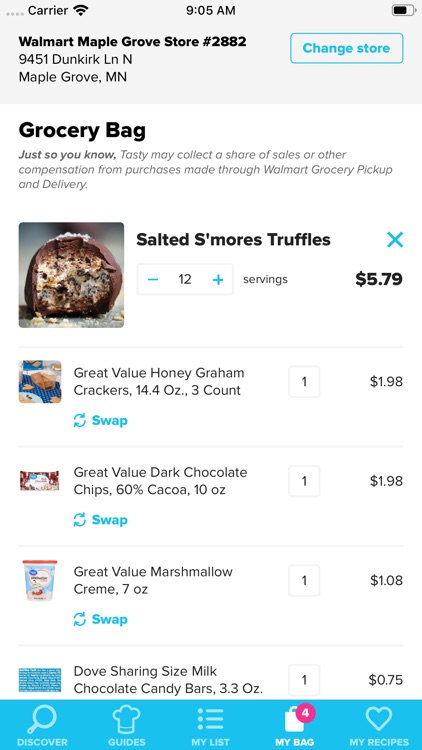422x750 pixels.
Task: Increase servings with plus button
Action: (218, 279)
